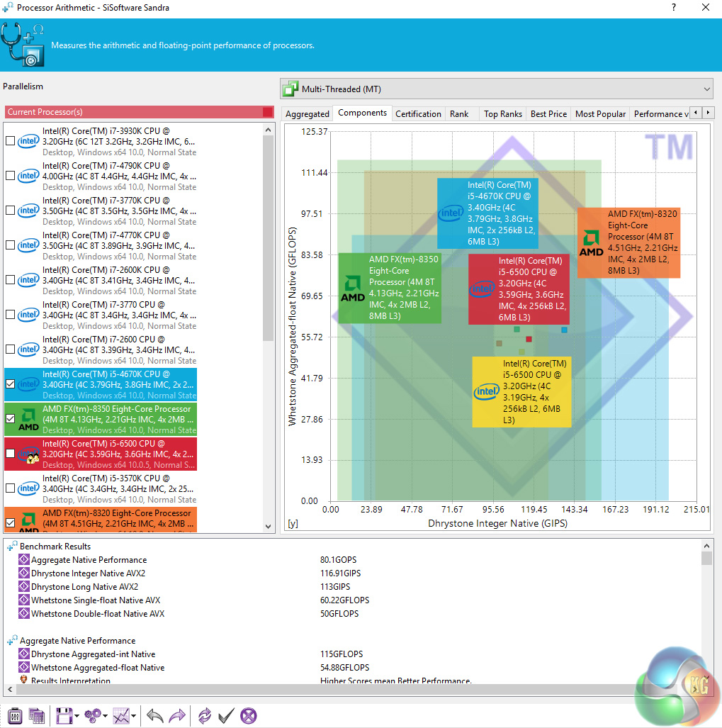
Task: Uncheck the AMD FX-8350 processor checkbox
Action: pyautogui.click(x=10, y=419)
